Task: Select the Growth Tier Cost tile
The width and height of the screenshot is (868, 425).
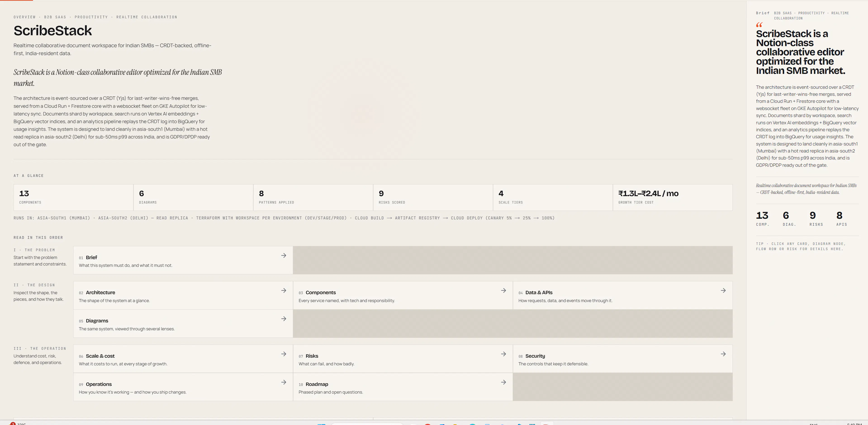Action: click(673, 197)
